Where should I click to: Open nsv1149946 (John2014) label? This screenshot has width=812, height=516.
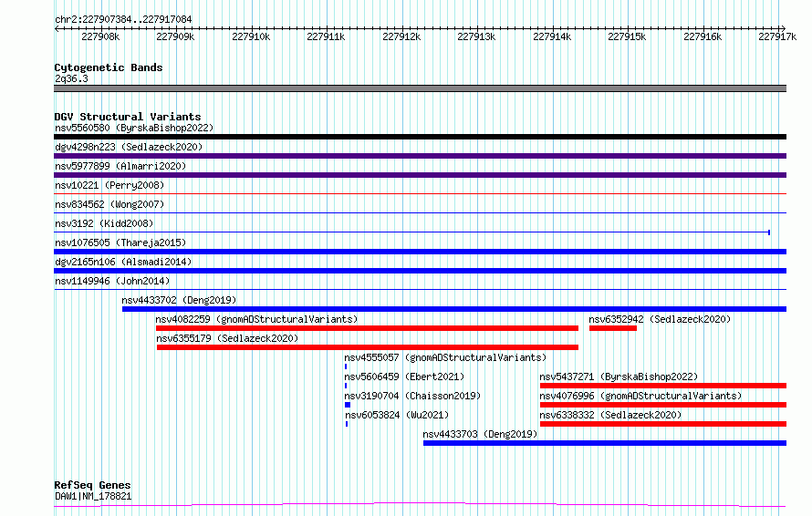pos(112,281)
